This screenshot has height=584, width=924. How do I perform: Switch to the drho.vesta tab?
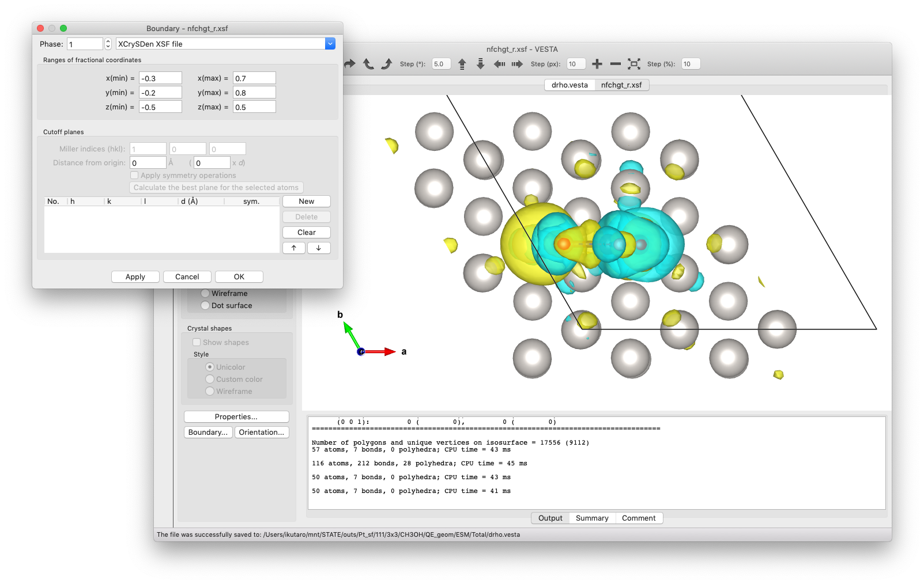tap(570, 85)
